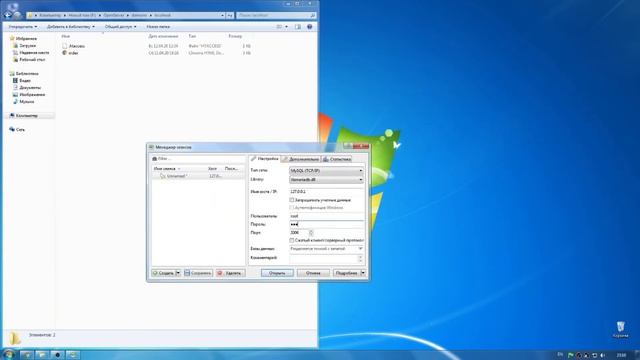Toggle Windows authentication checkbox
This screenshot has width=640, height=360.
click(x=292, y=208)
